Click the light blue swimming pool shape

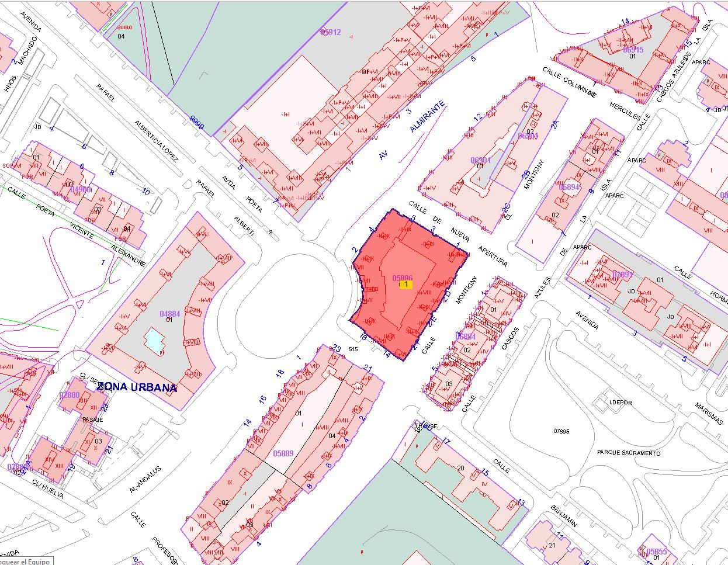pos(155,341)
